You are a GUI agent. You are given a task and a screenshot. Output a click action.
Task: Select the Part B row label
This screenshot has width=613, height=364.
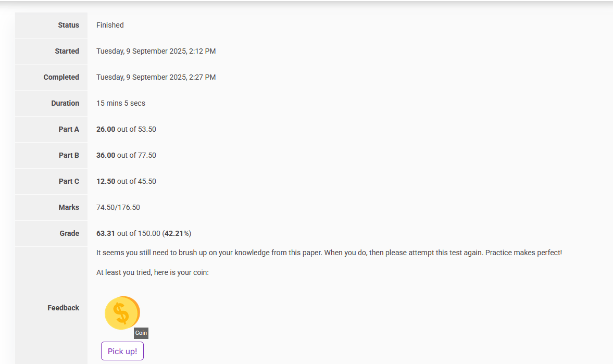coord(69,155)
